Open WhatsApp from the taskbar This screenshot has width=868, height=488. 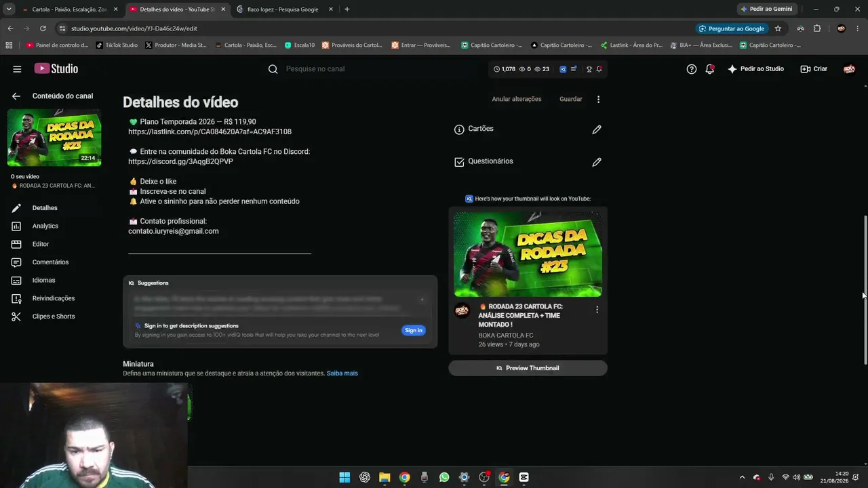444,477
